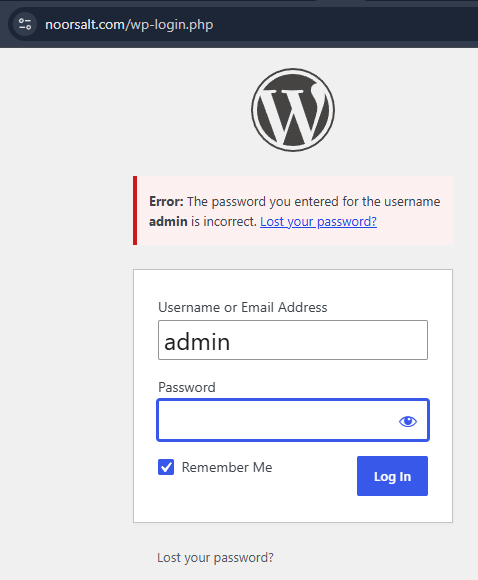Viewport: 478px width, 580px height.
Task: Focus the username field containing admin
Action: click(293, 340)
